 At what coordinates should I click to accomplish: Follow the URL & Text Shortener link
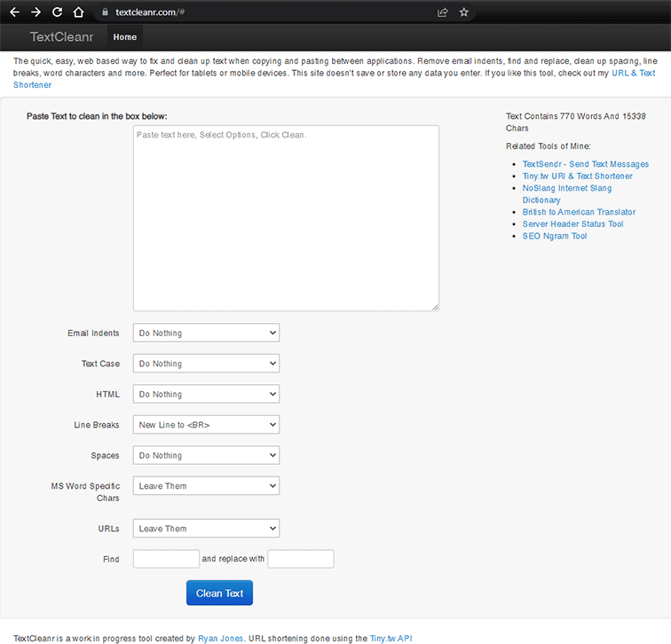click(334, 79)
